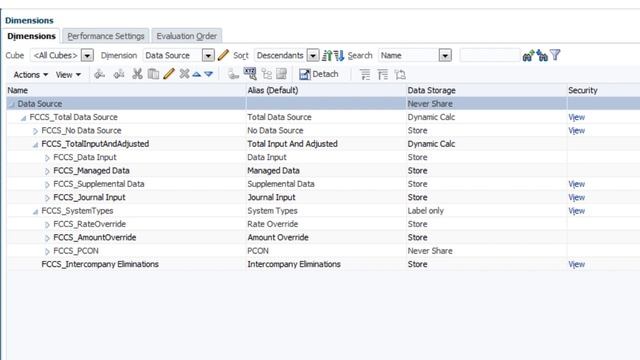Expand the FCCS_RateOverride node
The width and height of the screenshot is (640, 360).
click(x=47, y=224)
